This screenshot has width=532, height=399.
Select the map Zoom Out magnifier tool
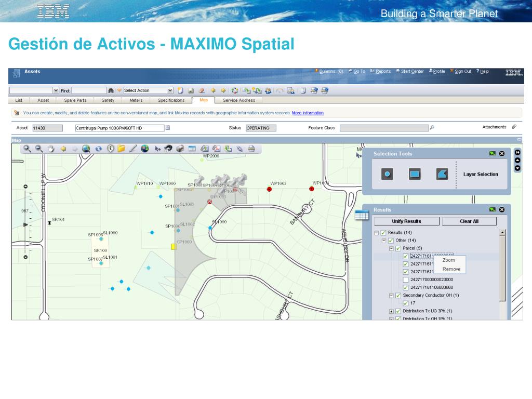pyautogui.click(x=39, y=149)
